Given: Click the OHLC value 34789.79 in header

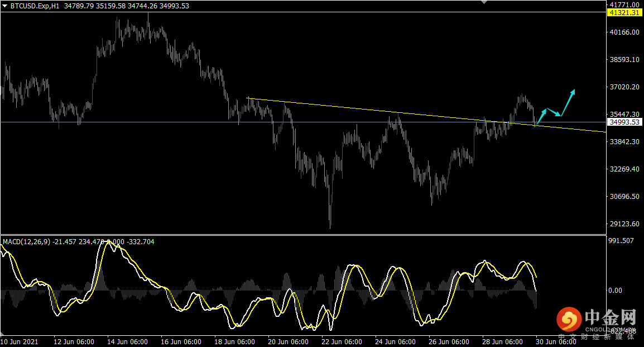Looking at the screenshot, I should 79,6.
